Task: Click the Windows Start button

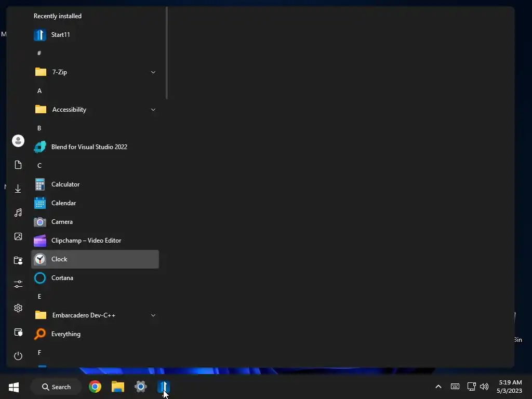Action: coord(14,387)
